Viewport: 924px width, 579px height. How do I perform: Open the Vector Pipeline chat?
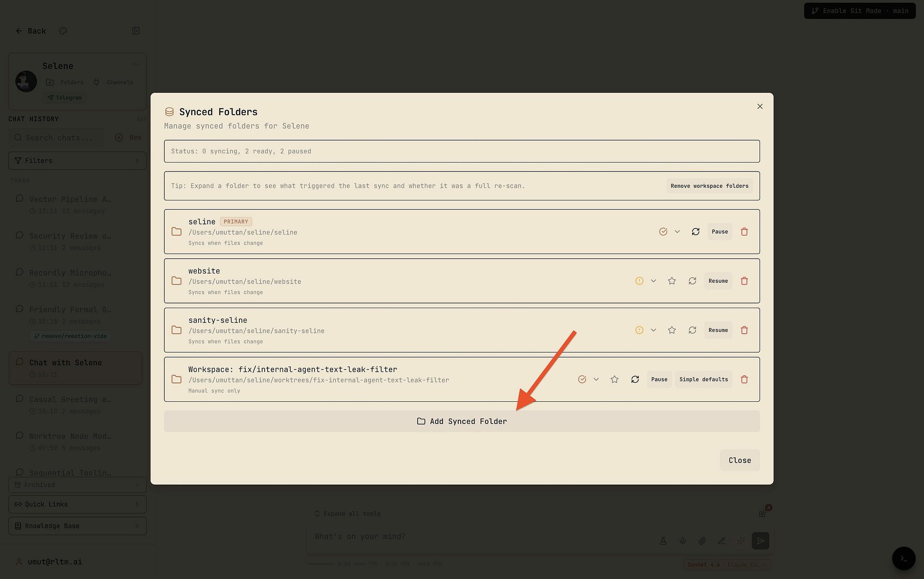click(x=76, y=204)
